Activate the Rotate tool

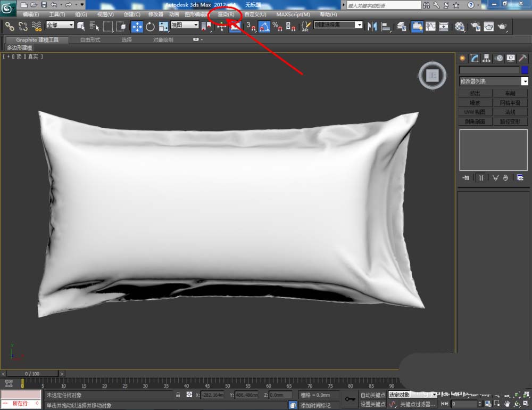[150, 26]
